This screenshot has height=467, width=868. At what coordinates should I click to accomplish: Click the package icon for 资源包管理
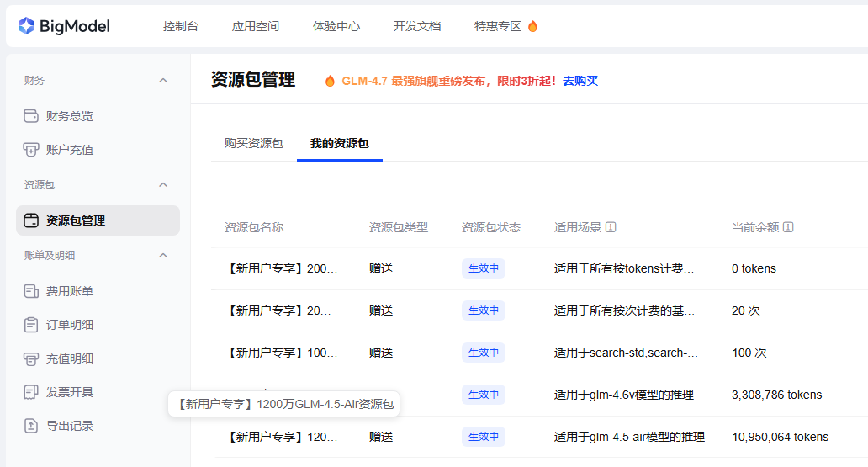pyautogui.click(x=31, y=220)
